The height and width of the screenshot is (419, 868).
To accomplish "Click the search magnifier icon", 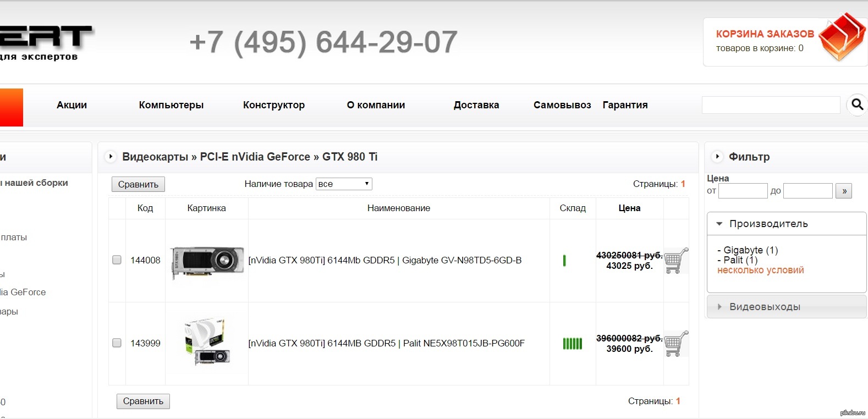I will pyautogui.click(x=857, y=104).
